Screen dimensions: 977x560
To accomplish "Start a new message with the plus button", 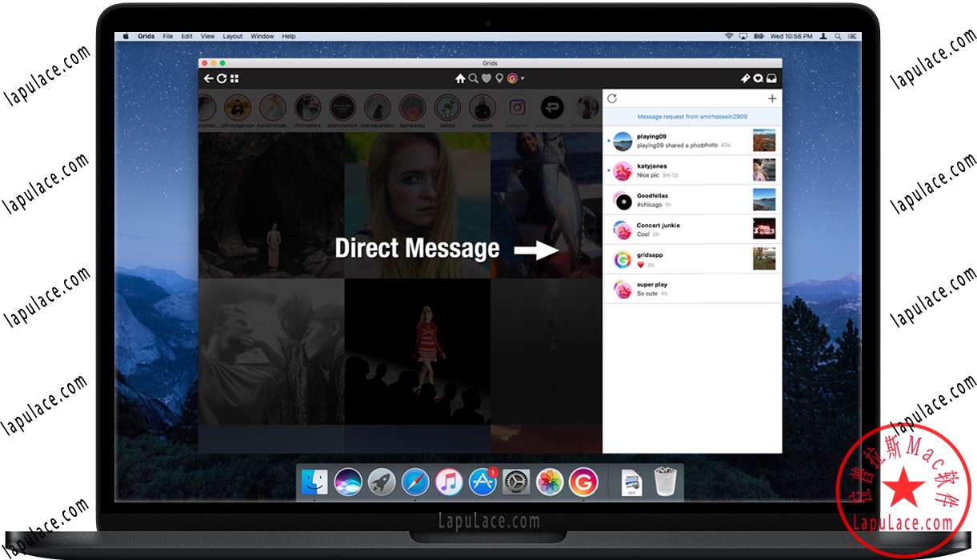I will tap(772, 98).
